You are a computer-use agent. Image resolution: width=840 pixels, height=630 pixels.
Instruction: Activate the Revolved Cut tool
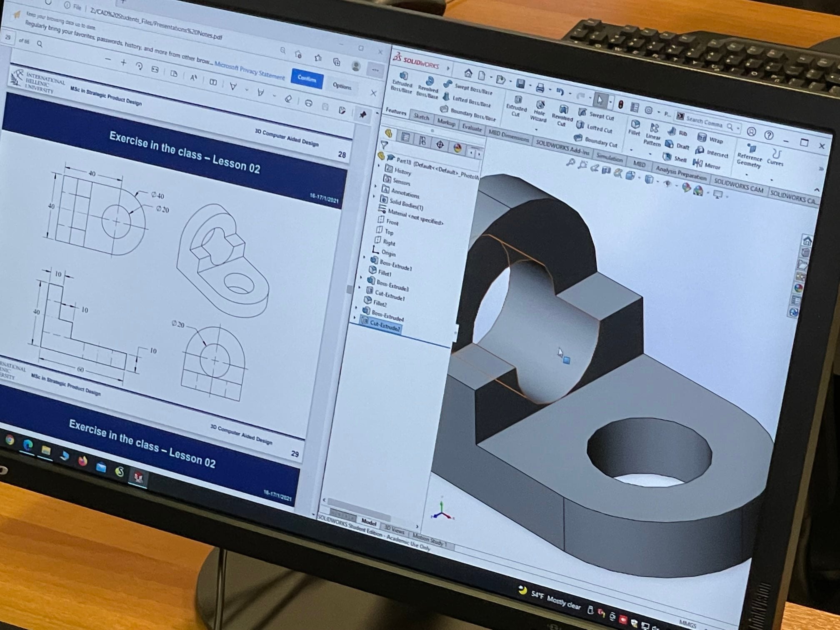(562, 116)
